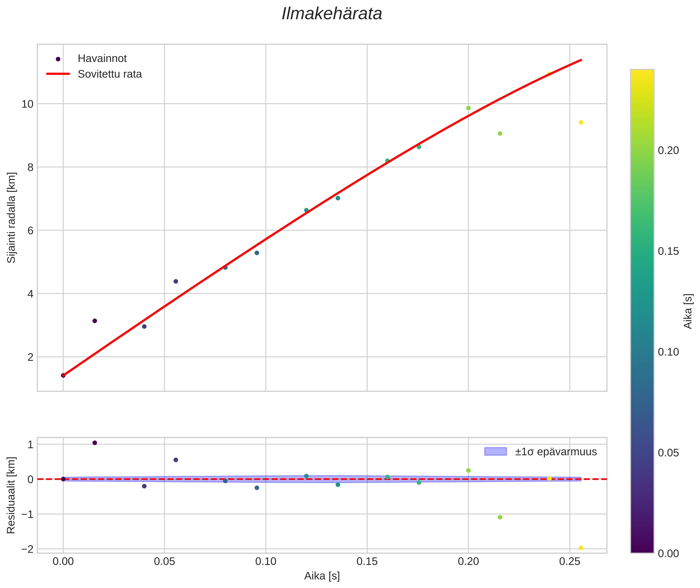
Task: Click the green residual point near −1
Action: (500, 517)
